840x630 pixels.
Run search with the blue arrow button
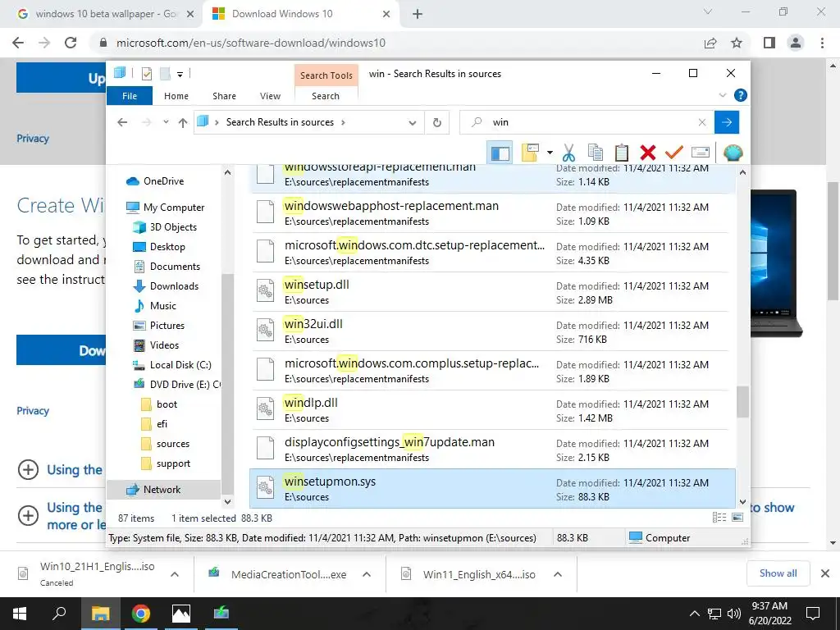coord(727,122)
